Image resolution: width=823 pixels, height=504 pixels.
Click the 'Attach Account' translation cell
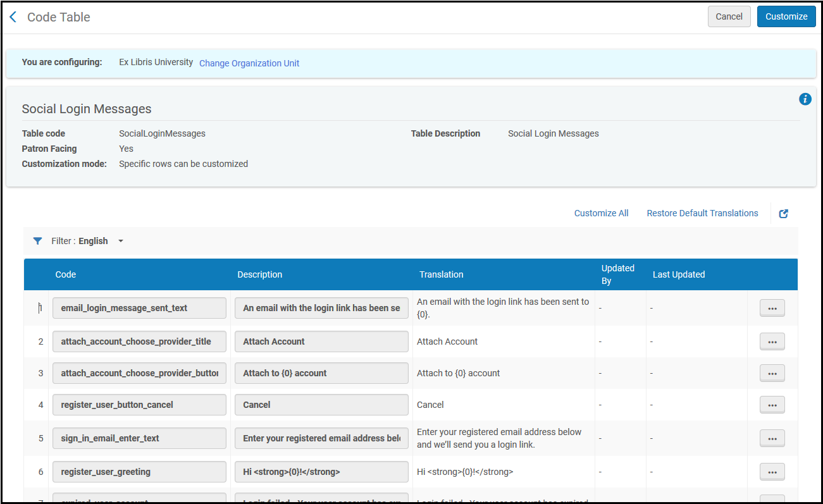pos(447,341)
